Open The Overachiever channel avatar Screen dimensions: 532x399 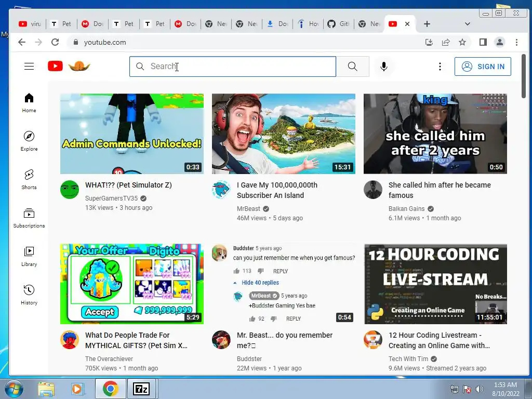tap(70, 340)
